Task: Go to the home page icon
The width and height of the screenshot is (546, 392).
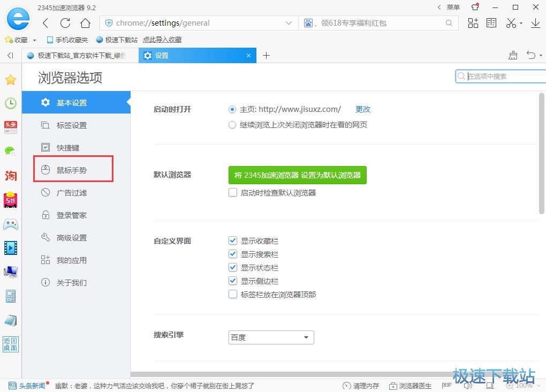Action: pyautogui.click(x=85, y=23)
